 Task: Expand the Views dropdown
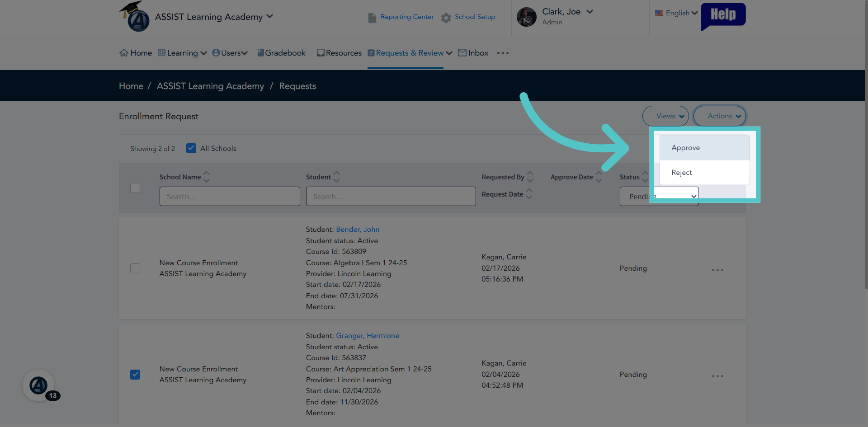pos(665,116)
